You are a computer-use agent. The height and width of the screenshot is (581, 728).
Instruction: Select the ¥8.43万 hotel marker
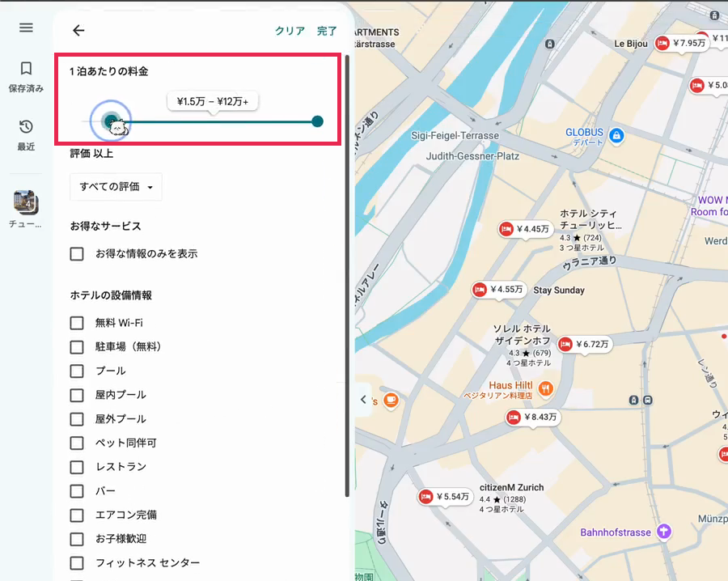coord(532,417)
